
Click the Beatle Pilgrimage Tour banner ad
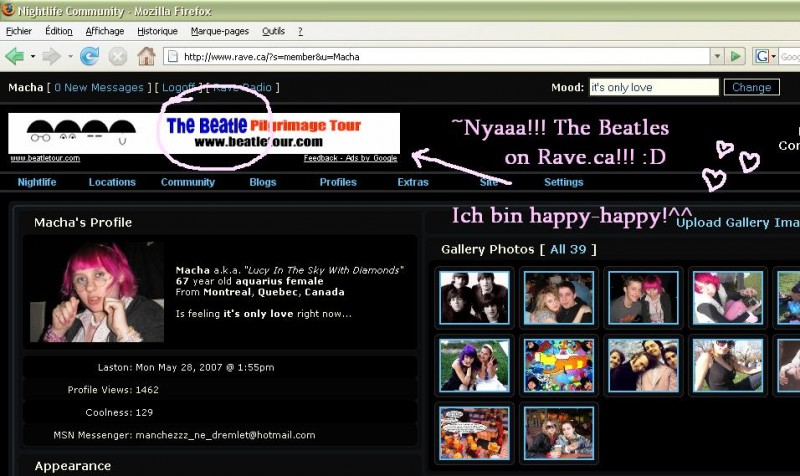[204, 133]
